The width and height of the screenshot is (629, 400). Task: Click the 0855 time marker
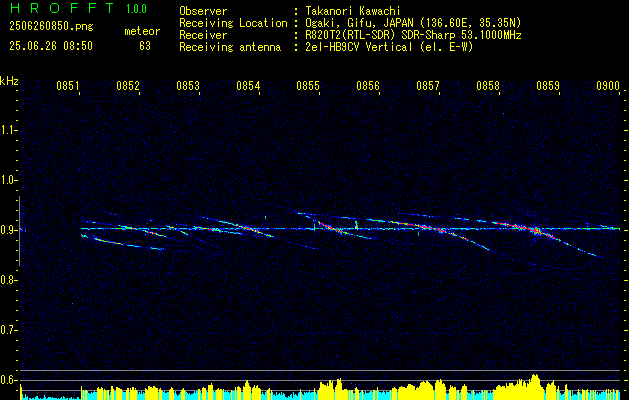tap(308, 85)
